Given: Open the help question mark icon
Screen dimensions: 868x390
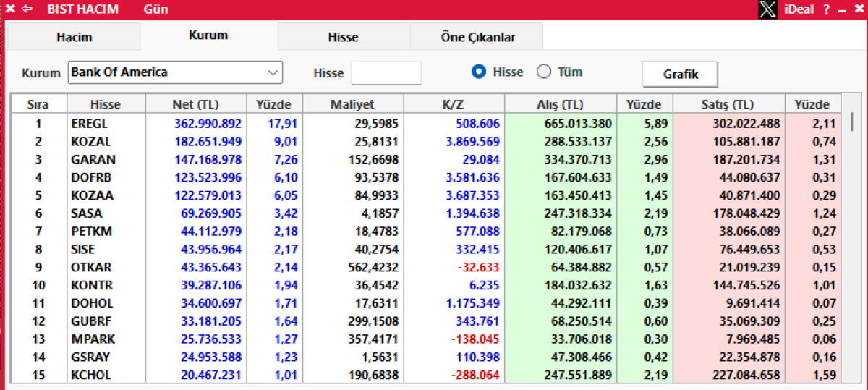Looking at the screenshot, I should click(x=826, y=9).
